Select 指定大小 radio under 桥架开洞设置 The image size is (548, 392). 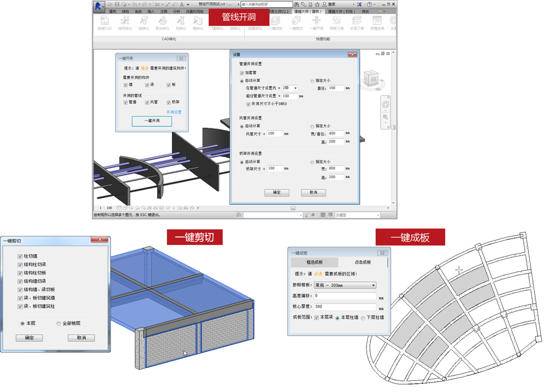click(x=312, y=162)
